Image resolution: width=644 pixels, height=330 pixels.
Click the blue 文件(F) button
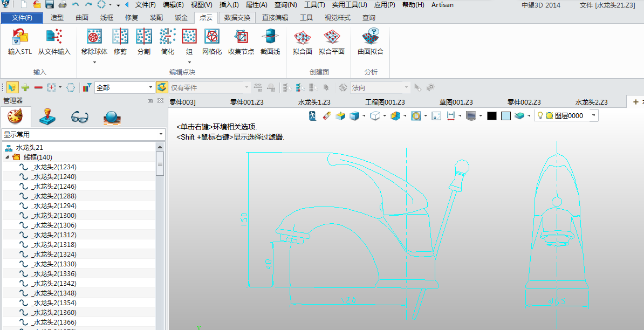22,18
